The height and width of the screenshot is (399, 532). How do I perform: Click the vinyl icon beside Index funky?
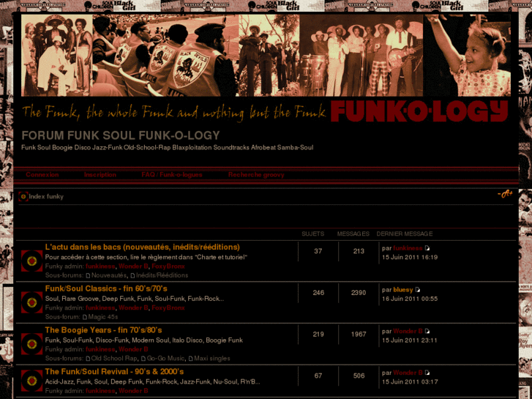click(x=23, y=197)
